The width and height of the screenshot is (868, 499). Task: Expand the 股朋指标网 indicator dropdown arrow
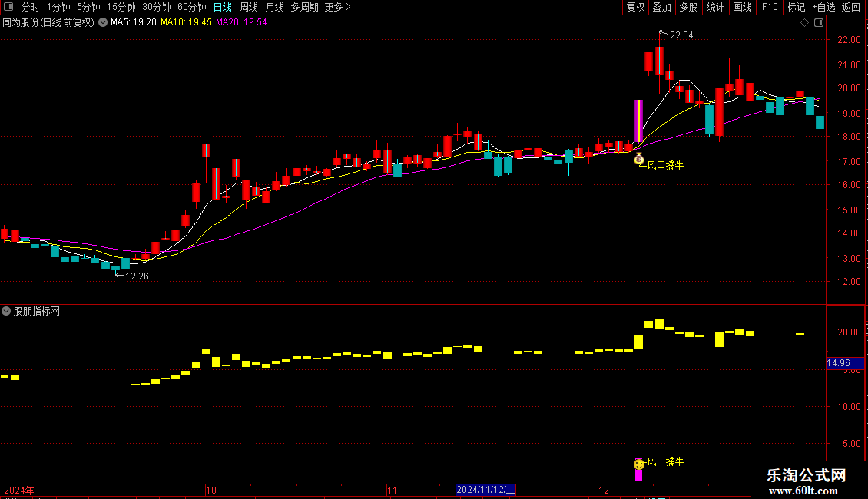click(6, 311)
